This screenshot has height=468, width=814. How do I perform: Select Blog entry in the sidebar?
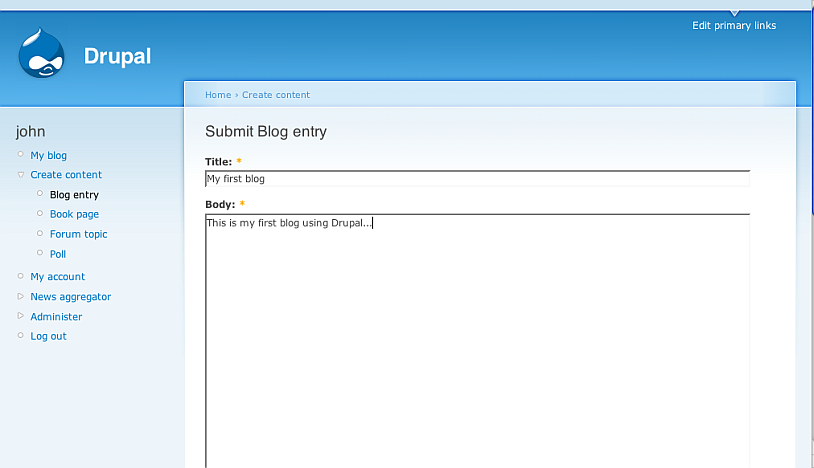(x=74, y=195)
